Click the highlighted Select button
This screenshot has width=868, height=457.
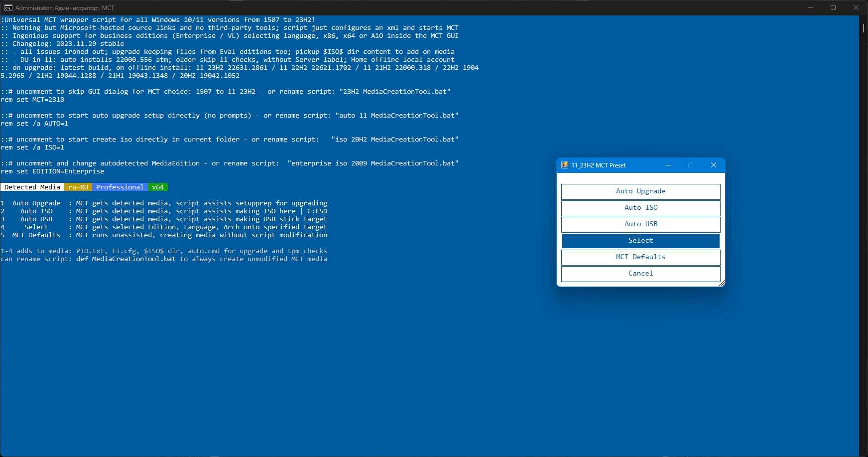[x=640, y=241]
